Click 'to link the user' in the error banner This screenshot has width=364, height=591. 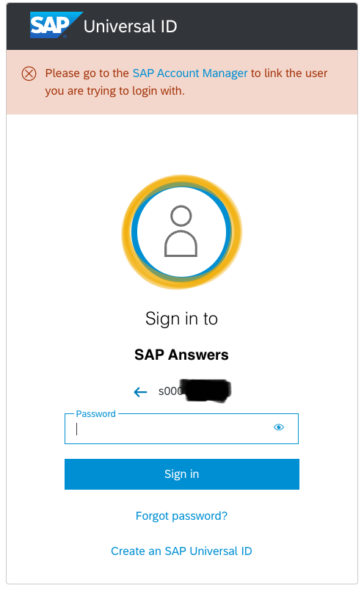(289, 73)
